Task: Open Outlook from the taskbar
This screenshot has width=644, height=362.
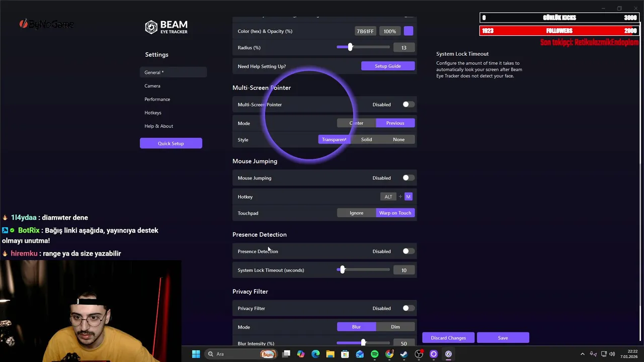Action: coord(360,354)
